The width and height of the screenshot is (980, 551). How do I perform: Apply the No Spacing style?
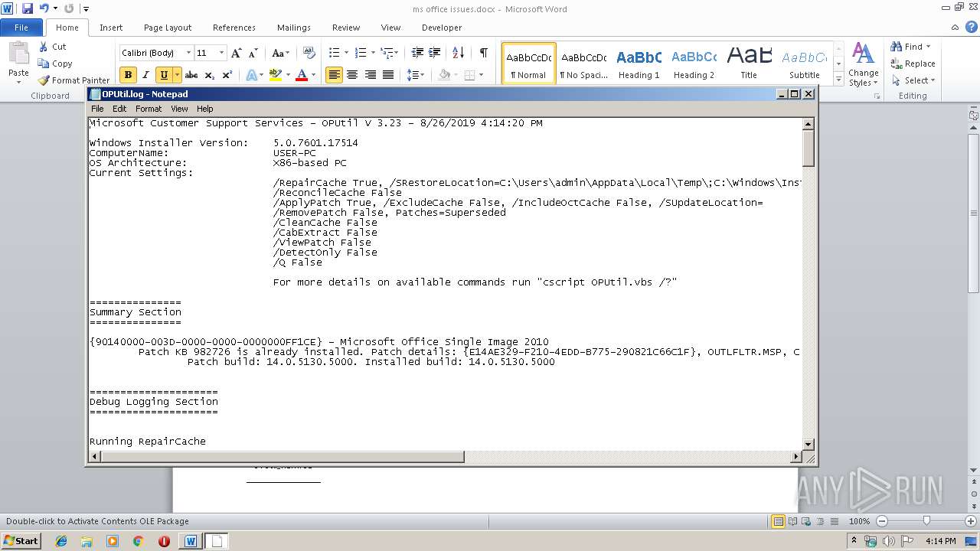pyautogui.click(x=583, y=64)
